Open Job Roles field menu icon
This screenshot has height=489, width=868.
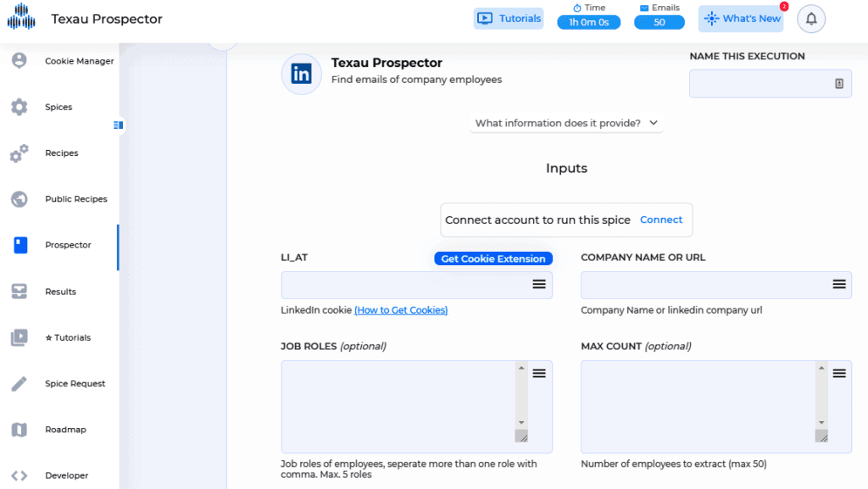pos(539,374)
